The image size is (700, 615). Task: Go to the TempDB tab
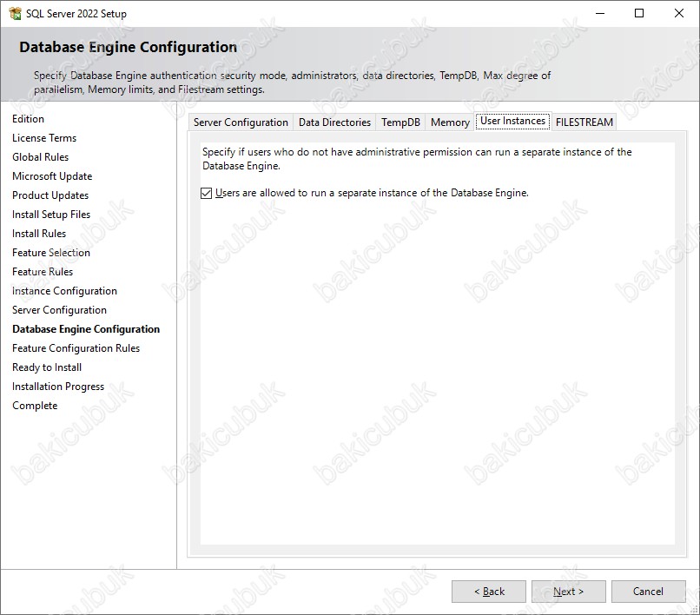click(x=400, y=122)
